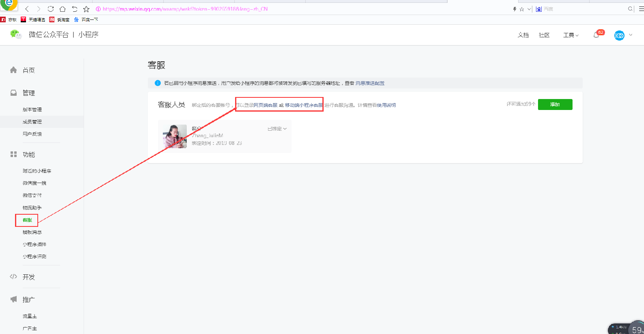This screenshot has width=644, height=334.
Task: Click the browser logo at top left
Action: point(9,5)
